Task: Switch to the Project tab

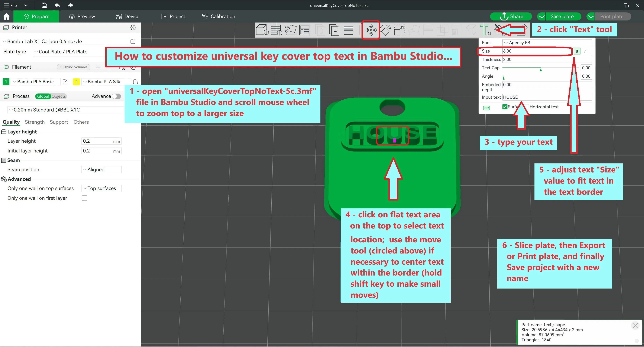Action: tap(173, 16)
